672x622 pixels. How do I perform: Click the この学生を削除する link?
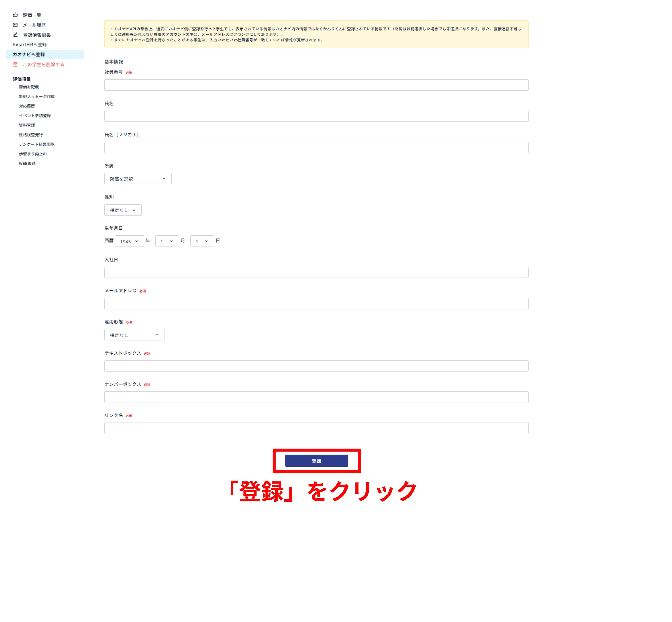pyautogui.click(x=43, y=64)
